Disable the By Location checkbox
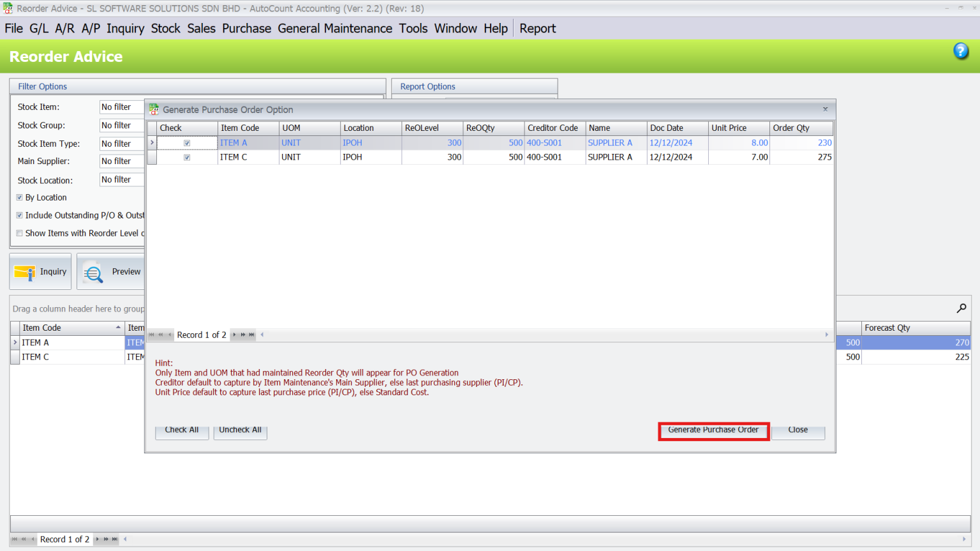980x551 pixels. click(x=19, y=197)
